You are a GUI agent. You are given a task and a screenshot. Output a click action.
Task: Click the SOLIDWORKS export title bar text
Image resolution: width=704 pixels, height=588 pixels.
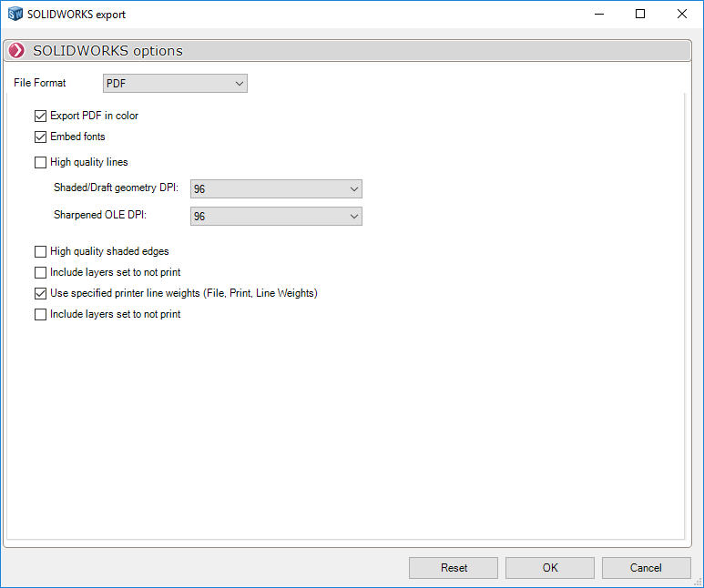(77, 15)
